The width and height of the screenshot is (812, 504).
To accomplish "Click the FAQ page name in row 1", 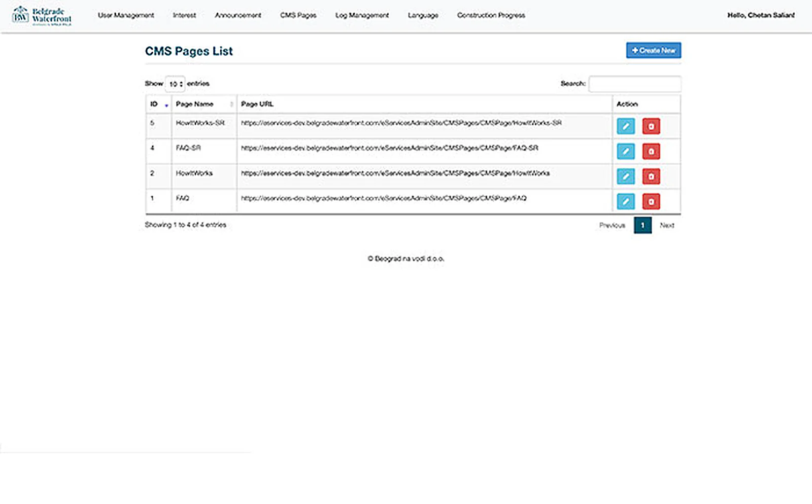I will coord(182,198).
